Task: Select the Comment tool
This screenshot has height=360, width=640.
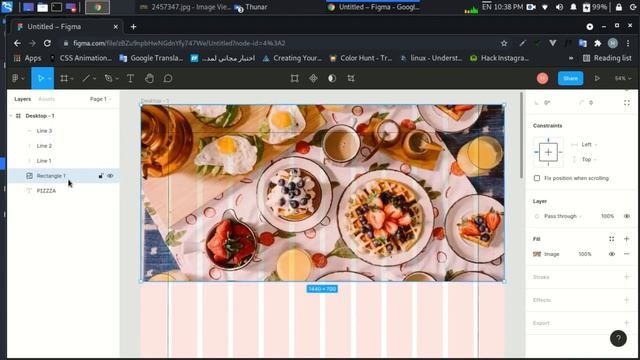Action: (x=168, y=78)
